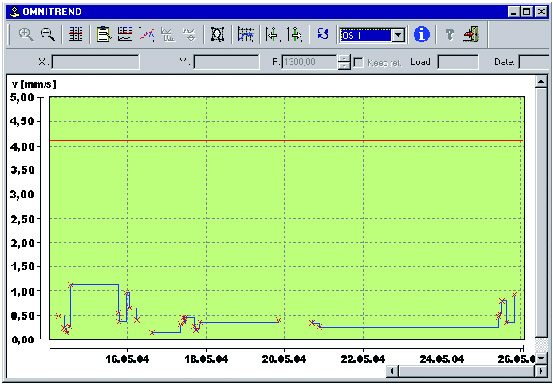Click the zoom in magnifier icon
The image size is (553, 384).
point(26,35)
